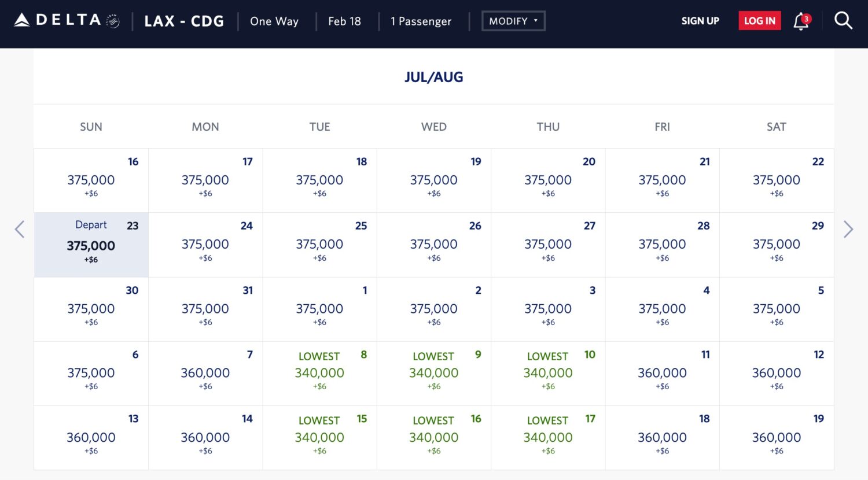Viewport: 868px width, 480px height.
Task: Expand the MODIFY dropdown
Action: [x=513, y=21]
